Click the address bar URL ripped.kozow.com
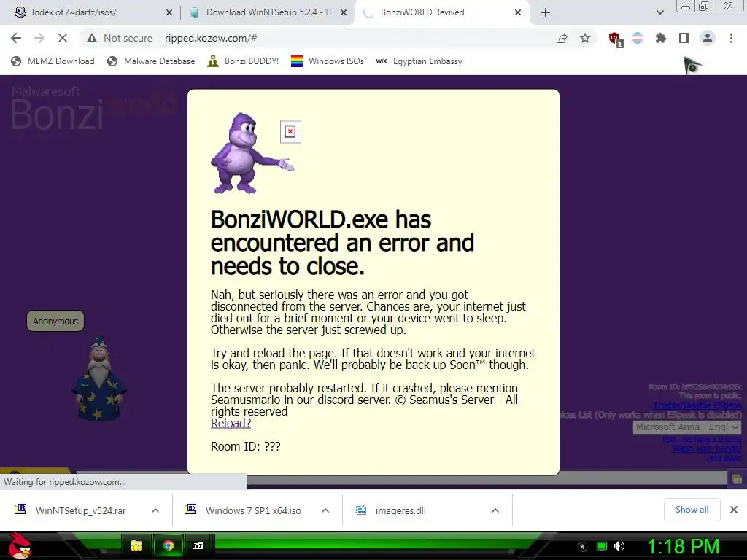This screenshot has height=560, width=747. point(211,38)
